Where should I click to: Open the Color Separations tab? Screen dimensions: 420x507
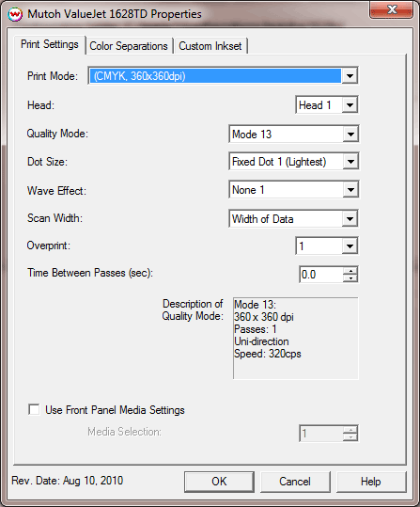[x=129, y=46]
